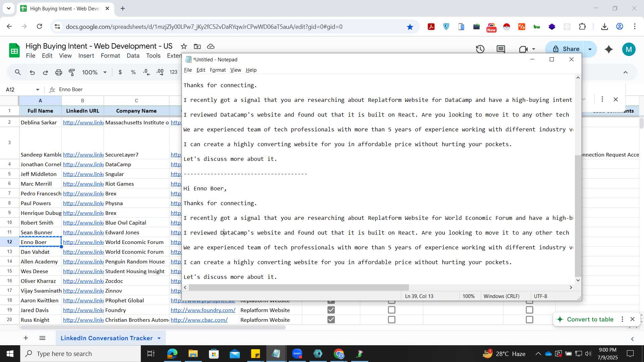Check third checkbox in Russ Knight row
Viewport: 644px width, 362px height.
[x=529, y=320]
